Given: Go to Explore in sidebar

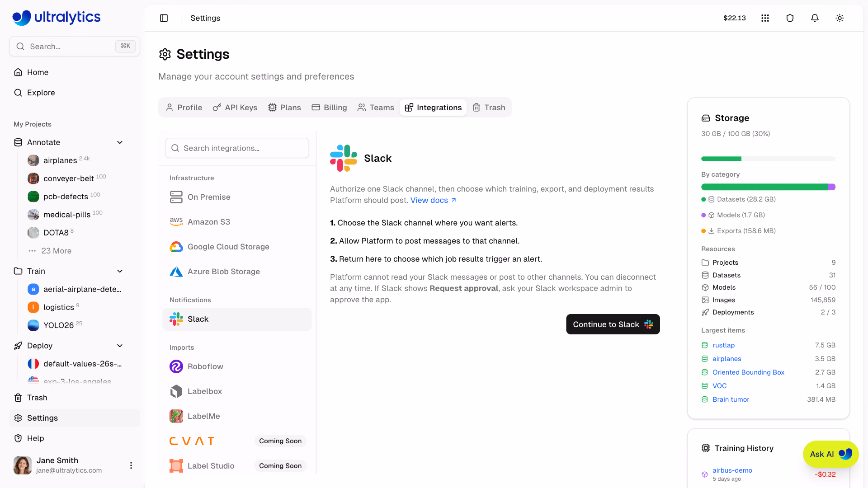Looking at the screenshot, I should pos(75,93).
